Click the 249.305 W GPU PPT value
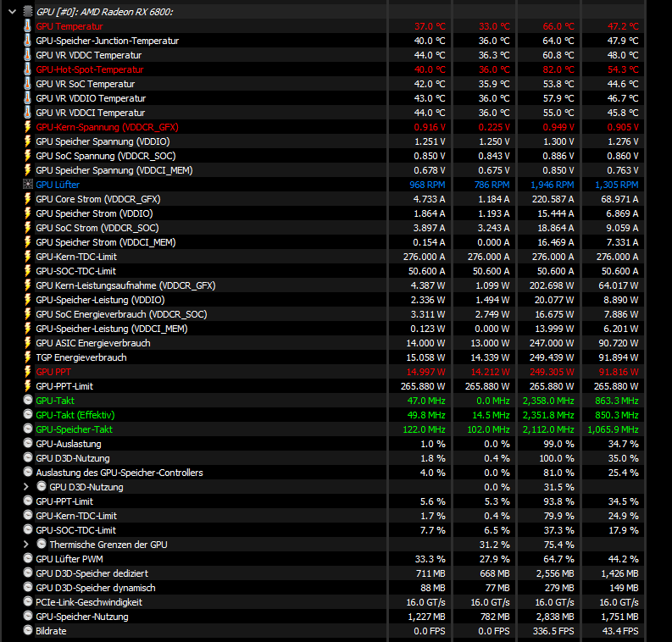 coord(553,372)
